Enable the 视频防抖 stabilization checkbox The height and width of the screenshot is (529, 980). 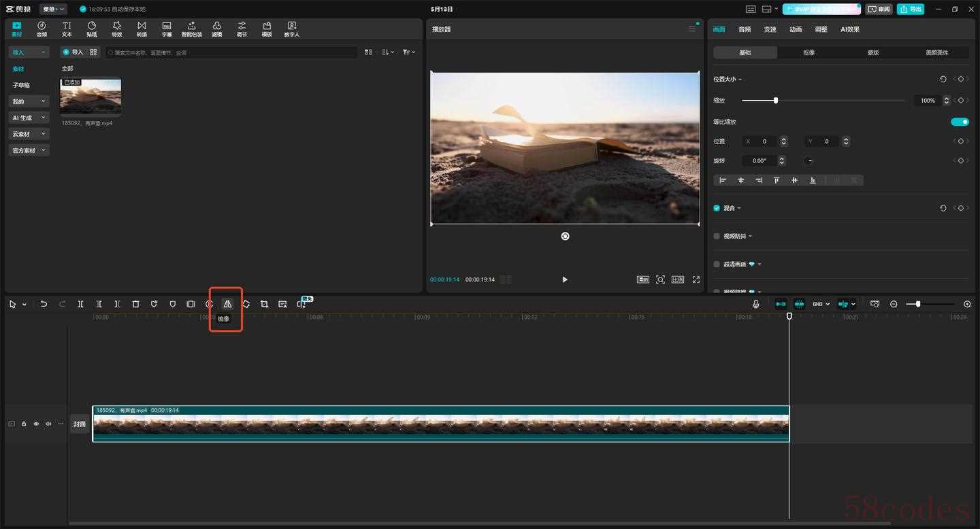(717, 236)
